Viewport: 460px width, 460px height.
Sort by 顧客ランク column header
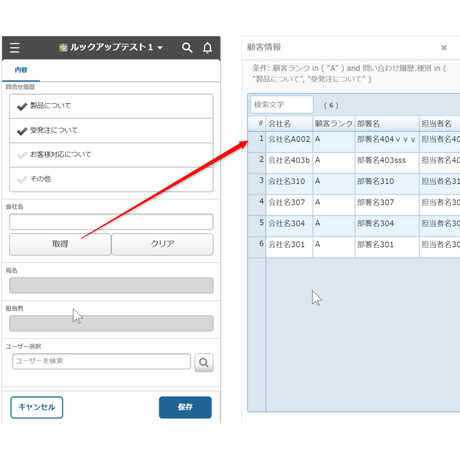(x=334, y=124)
